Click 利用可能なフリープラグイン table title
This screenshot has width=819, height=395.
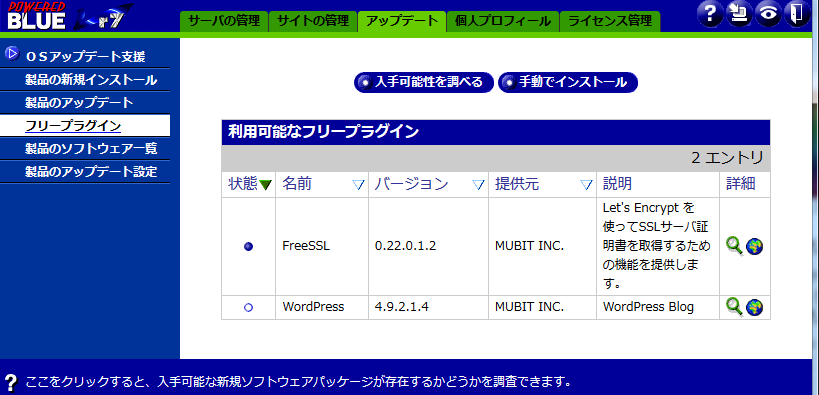pos(323,132)
